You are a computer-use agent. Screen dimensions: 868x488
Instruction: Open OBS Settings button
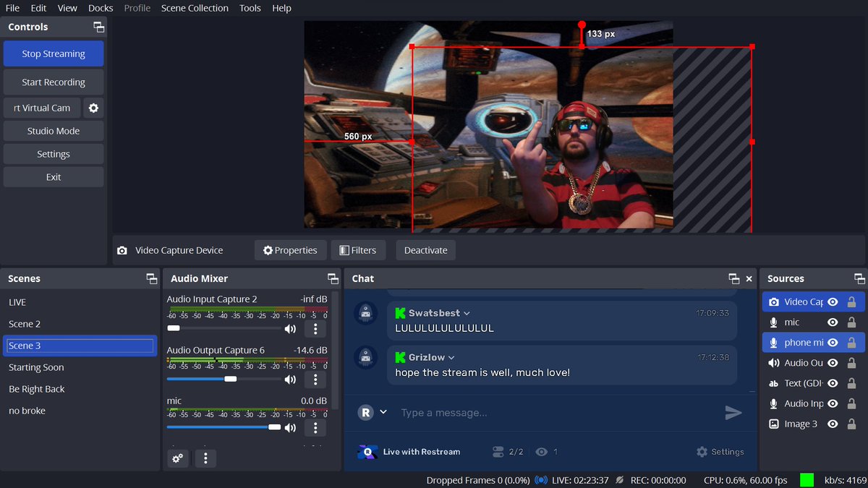click(54, 154)
